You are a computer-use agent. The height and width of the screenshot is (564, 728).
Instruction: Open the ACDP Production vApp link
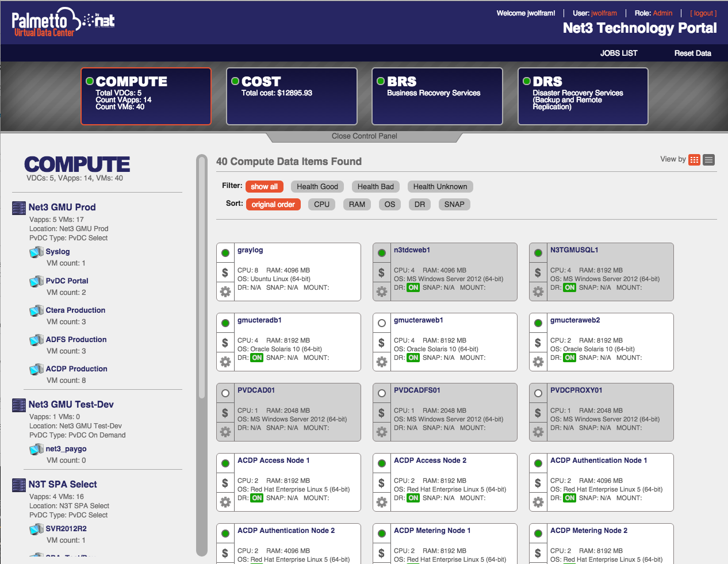click(76, 369)
